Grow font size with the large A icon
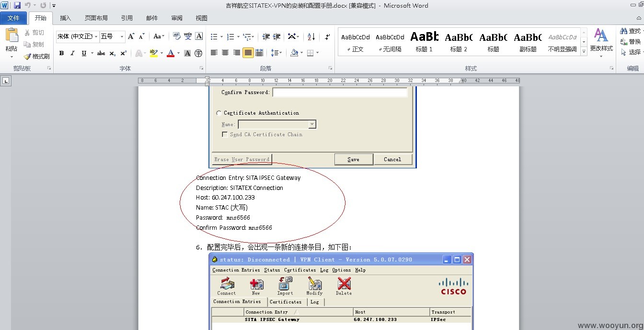Image resolution: width=644 pixels, height=330 pixels. coord(131,36)
